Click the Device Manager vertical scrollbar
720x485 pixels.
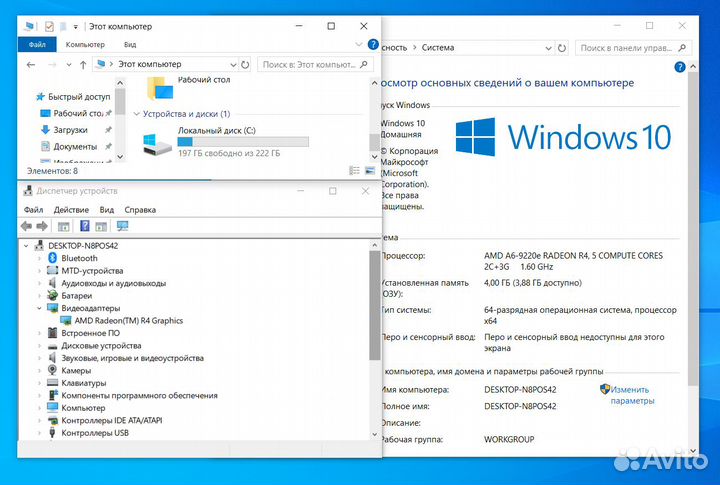click(x=374, y=305)
